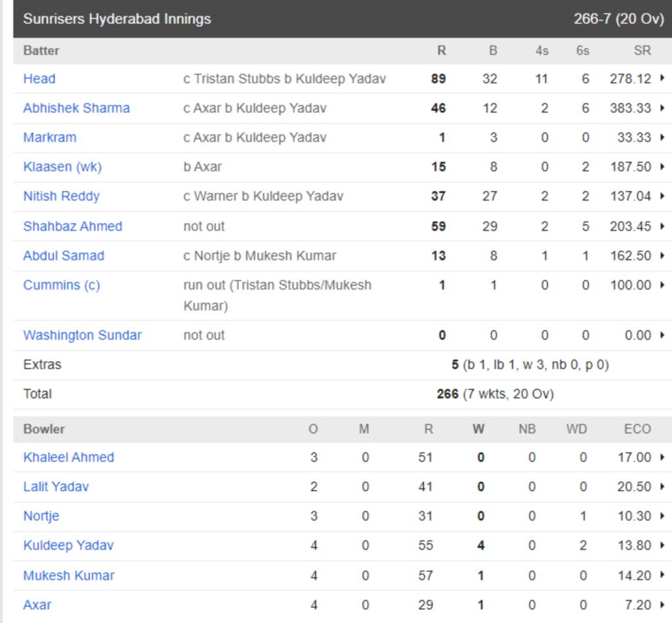Expand Cummins' row arrow beside 100.00
This screenshot has height=623, width=672.
coord(662,285)
